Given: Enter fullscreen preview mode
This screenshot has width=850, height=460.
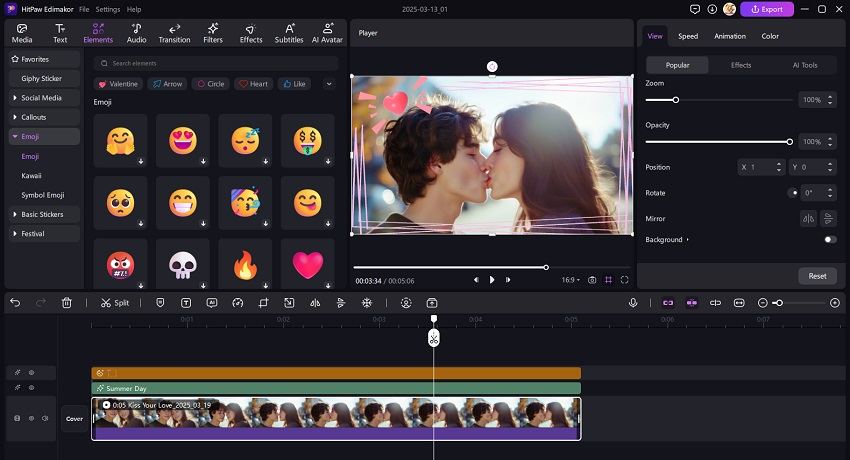Looking at the screenshot, I should tap(624, 280).
